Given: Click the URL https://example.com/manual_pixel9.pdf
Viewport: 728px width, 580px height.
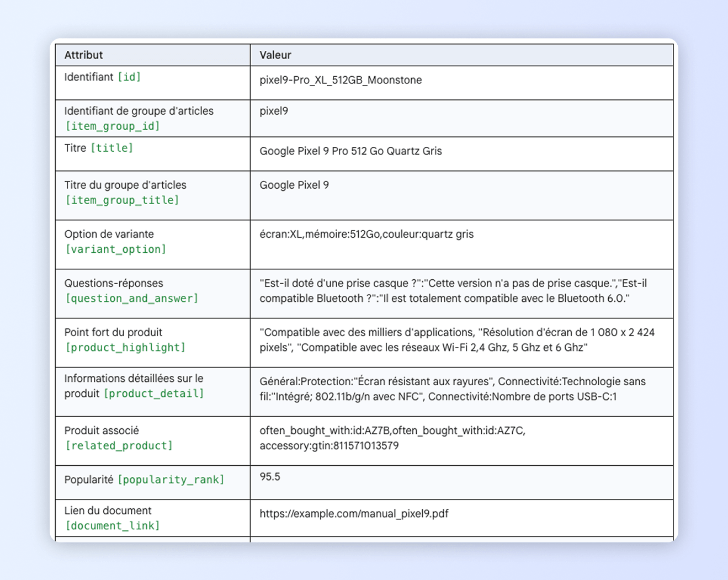Looking at the screenshot, I should pyautogui.click(x=354, y=514).
